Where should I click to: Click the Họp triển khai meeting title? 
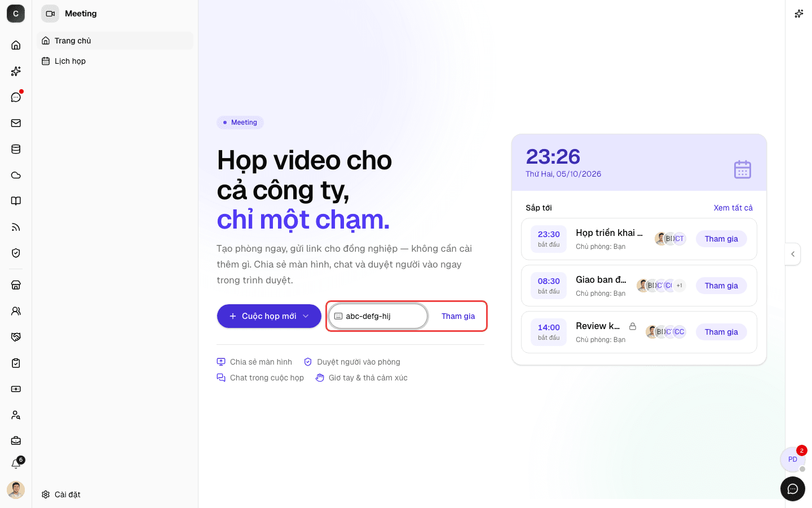pyautogui.click(x=609, y=233)
